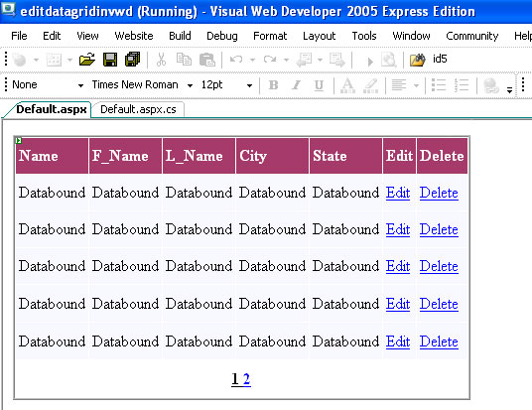Click the text justify alignment icon

399,84
